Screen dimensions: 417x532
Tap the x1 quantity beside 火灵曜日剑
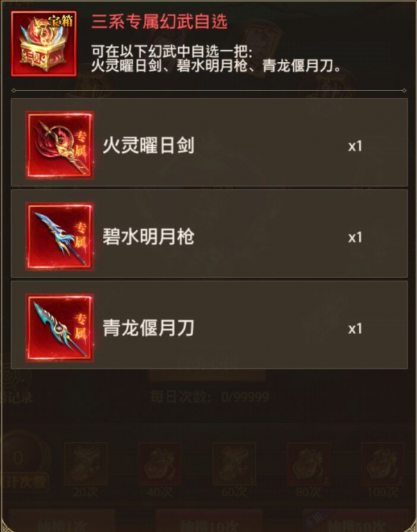coord(355,147)
